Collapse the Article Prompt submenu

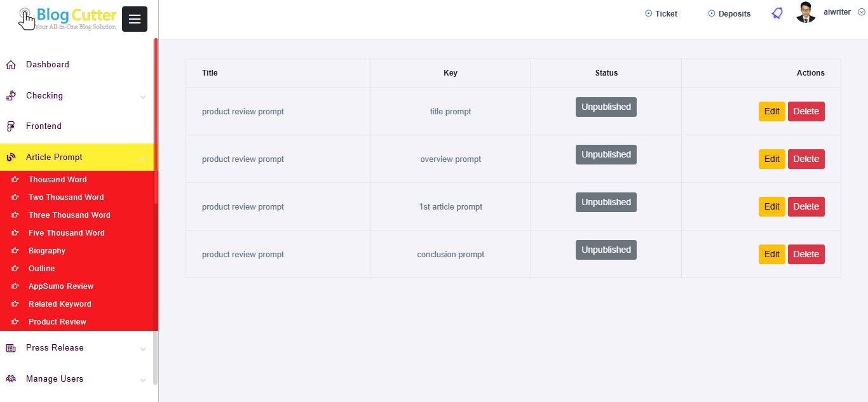click(142, 157)
